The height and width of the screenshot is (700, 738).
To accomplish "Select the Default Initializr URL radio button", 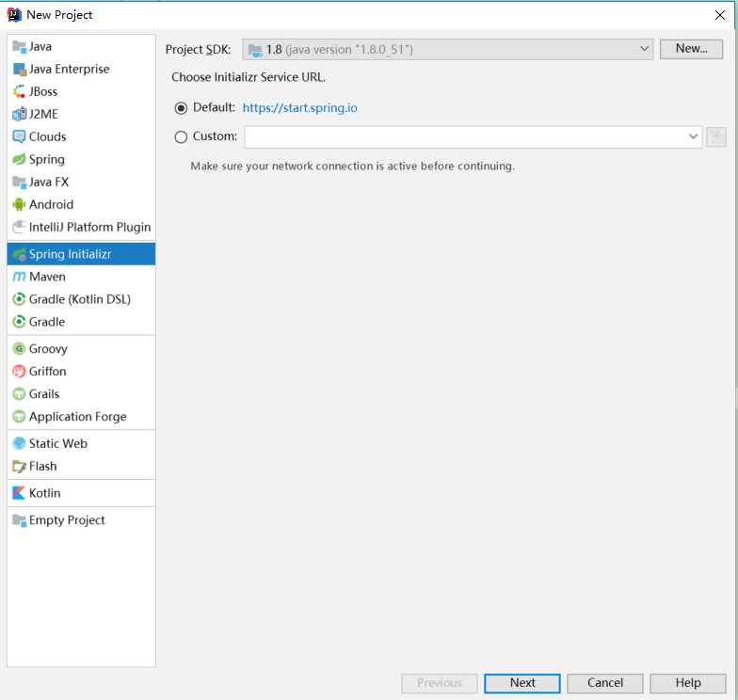I will [182, 108].
